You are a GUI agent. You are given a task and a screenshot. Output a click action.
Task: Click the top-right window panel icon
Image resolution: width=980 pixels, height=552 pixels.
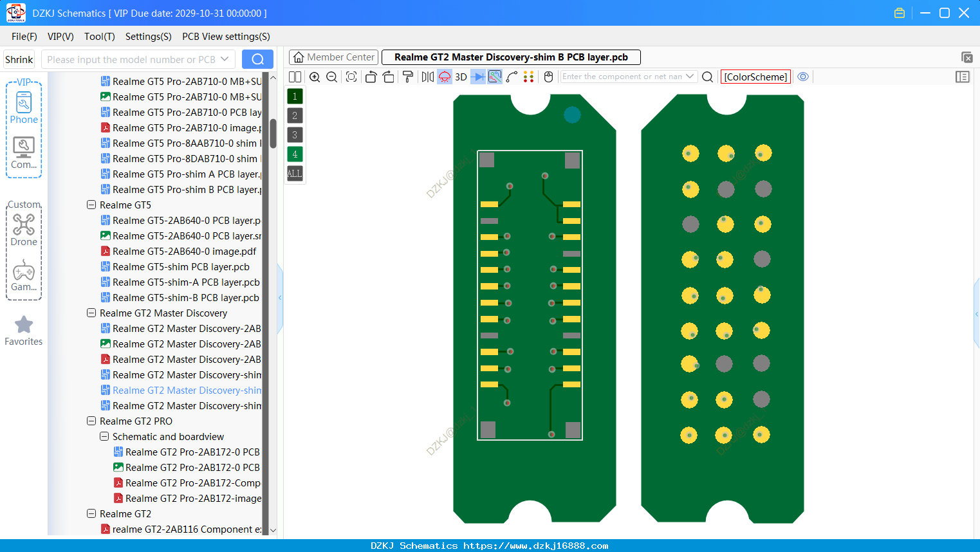coord(966,57)
